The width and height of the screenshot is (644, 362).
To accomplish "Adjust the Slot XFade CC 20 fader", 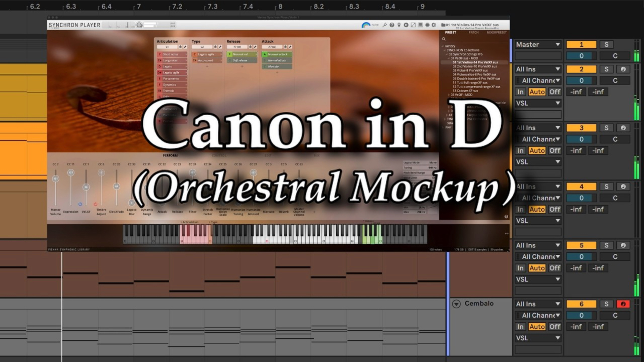I will pyautogui.click(x=116, y=186).
